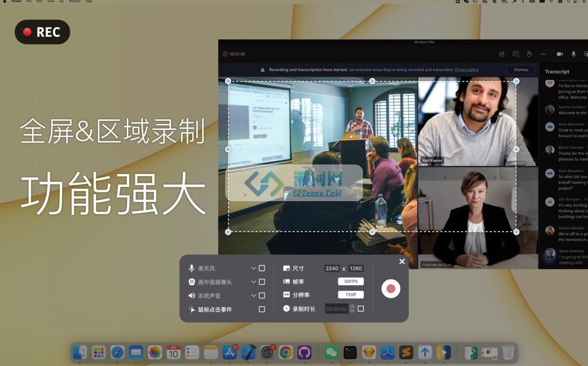Open participants icon in the meeting toolbar
588x366 pixels.
click(502, 54)
